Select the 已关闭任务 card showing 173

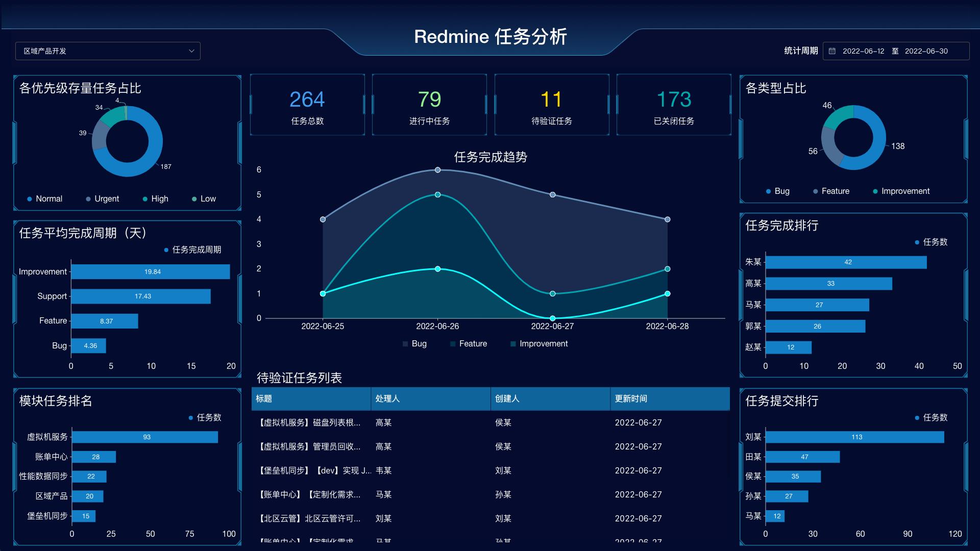(x=674, y=105)
